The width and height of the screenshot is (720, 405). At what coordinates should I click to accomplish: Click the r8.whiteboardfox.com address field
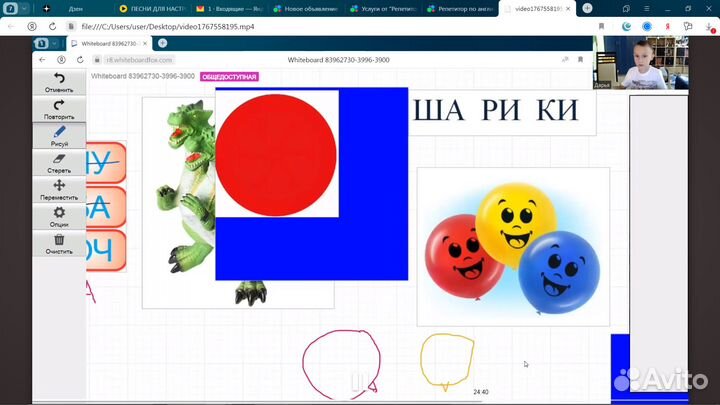[x=139, y=60]
